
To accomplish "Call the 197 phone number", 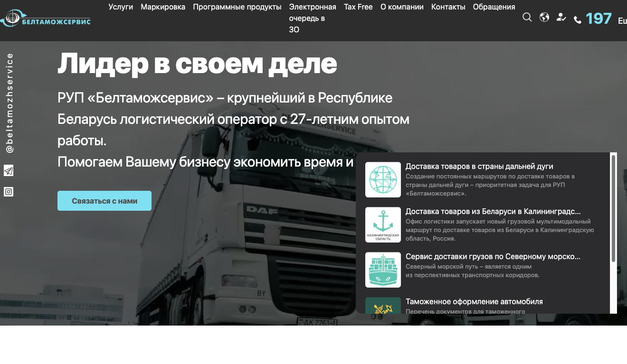I will coord(598,19).
